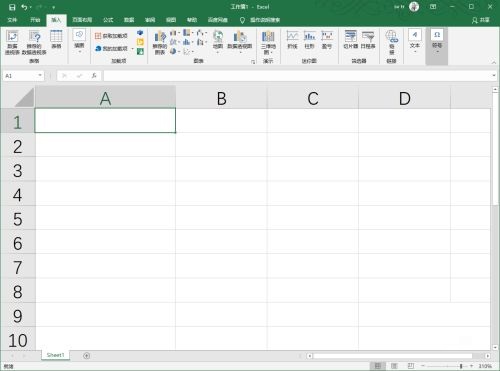Insert a Slicer (切片器)
Image resolution: width=500 pixels, height=371 pixels.
351,39
